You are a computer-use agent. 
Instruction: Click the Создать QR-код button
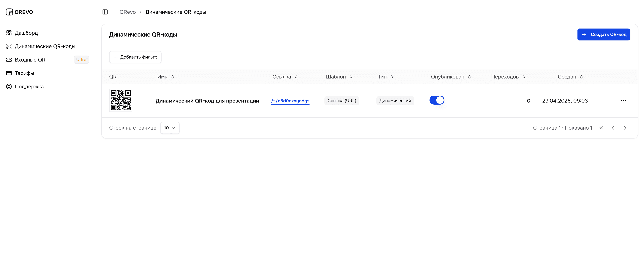(604, 34)
